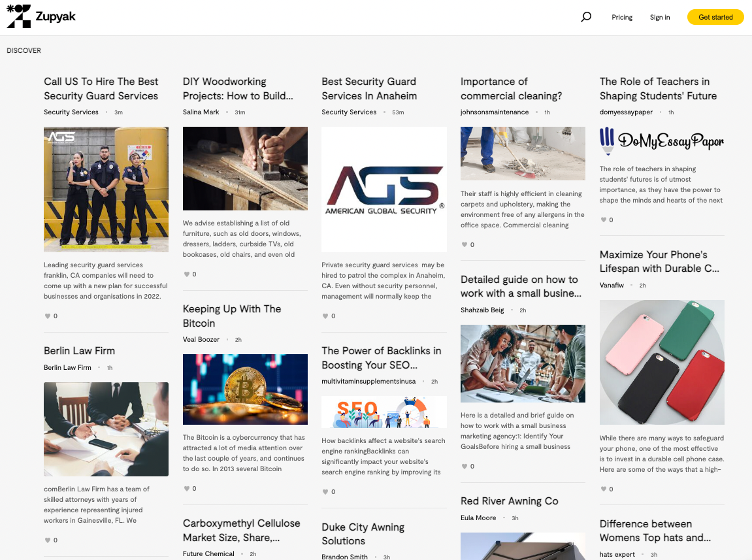The width and height of the screenshot is (752, 560).
Task: Click the Zupyak logo
Action: pos(41,16)
